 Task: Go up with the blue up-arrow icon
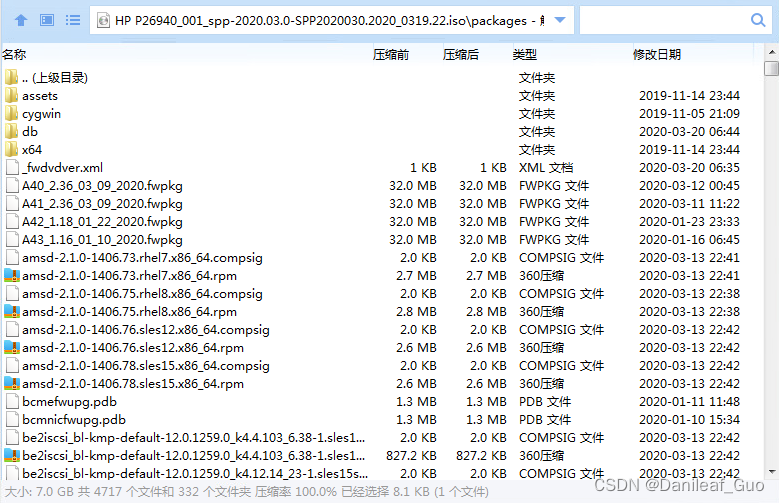[x=21, y=20]
